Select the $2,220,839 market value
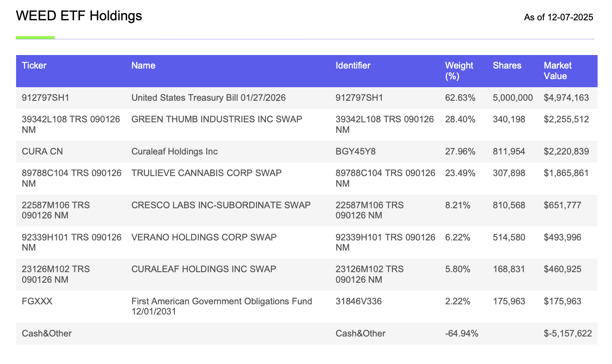 click(x=566, y=152)
